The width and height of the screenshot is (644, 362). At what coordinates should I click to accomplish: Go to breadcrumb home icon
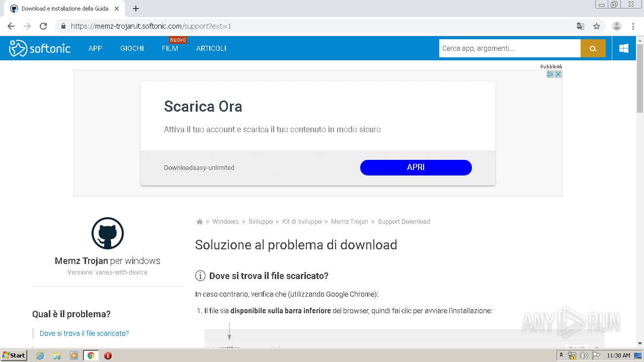point(199,222)
